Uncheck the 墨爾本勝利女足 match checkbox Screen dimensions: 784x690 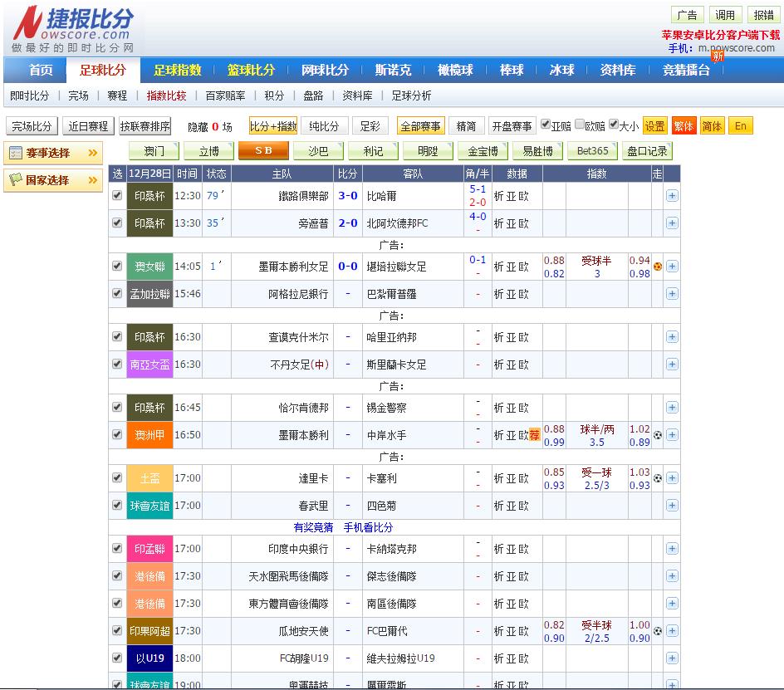click(117, 266)
